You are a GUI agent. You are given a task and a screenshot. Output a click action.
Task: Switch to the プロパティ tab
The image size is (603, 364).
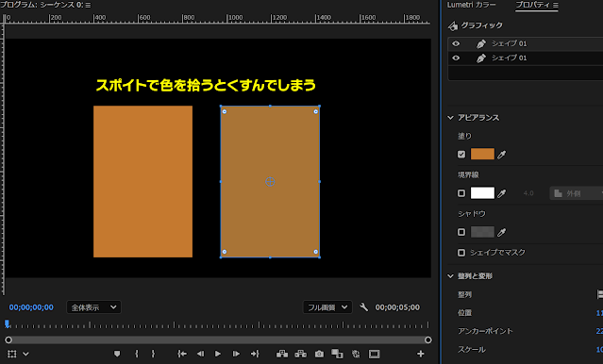coord(532,5)
